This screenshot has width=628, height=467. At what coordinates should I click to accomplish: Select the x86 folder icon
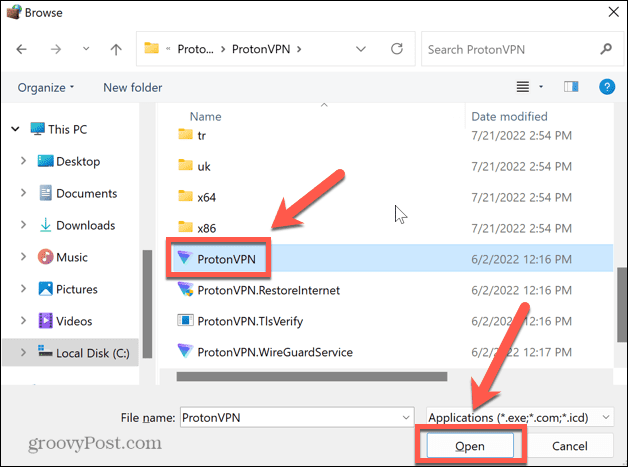(x=185, y=227)
